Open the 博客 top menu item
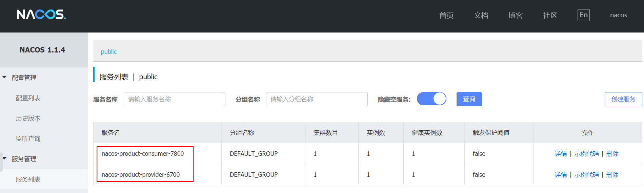The width and height of the screenshot is (644, 193). [516, 15]
